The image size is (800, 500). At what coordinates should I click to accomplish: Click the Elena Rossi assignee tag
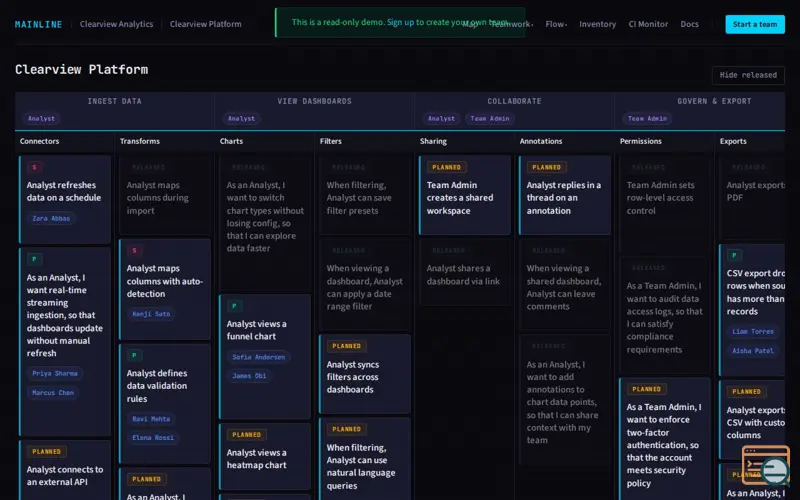point(153,438)
